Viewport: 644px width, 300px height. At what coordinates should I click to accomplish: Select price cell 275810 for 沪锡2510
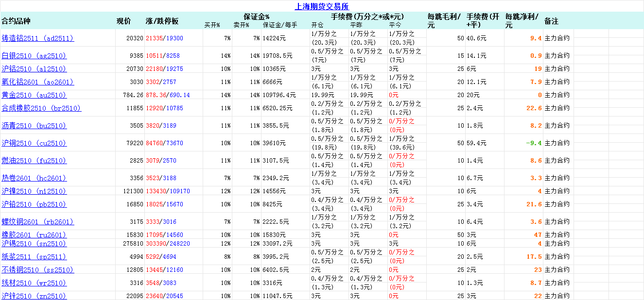click(x=134, y=244)
